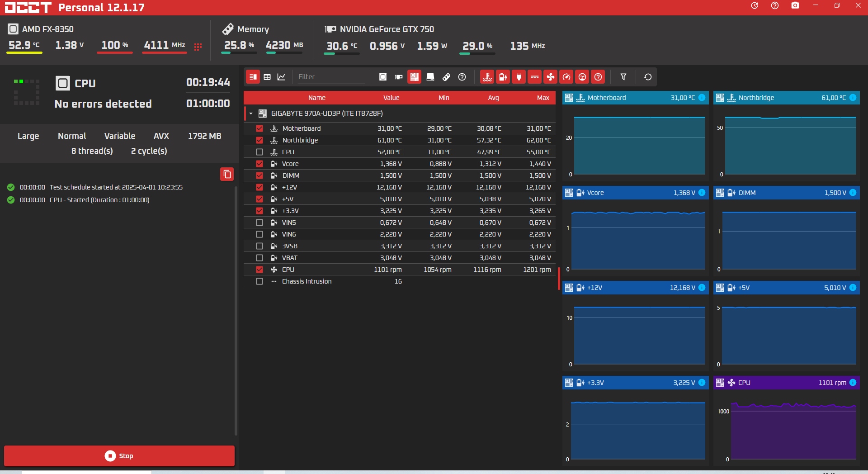Image resolution: width=868 pixels, height=474 pixels.
Task: Switch to table and graph split view
Action: (253, 77)
